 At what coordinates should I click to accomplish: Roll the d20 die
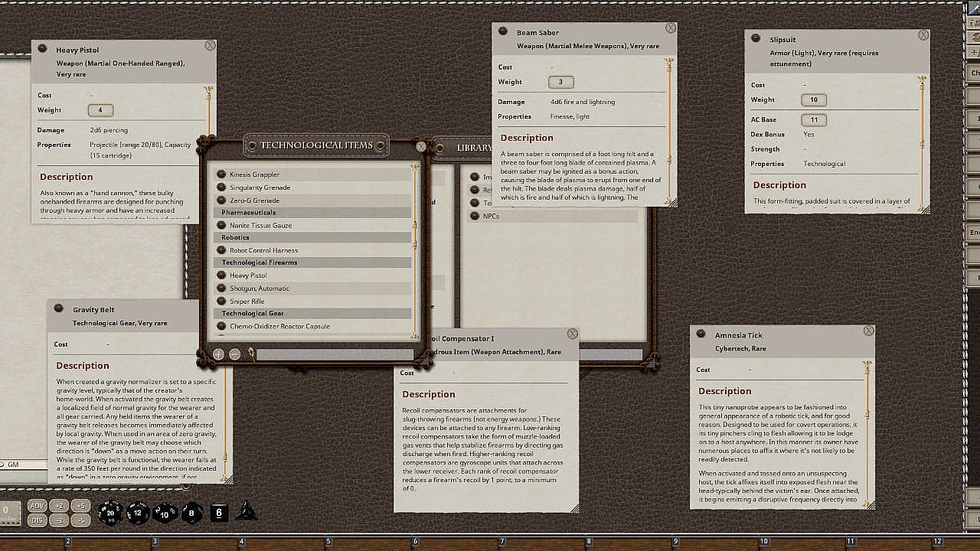[110, 513]
